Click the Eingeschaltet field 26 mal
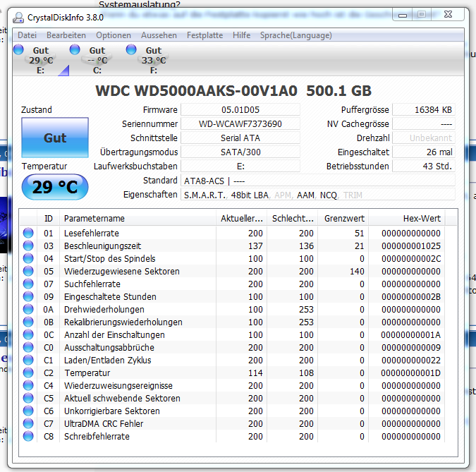Viewport: 476px width, 472px height. 424,152
